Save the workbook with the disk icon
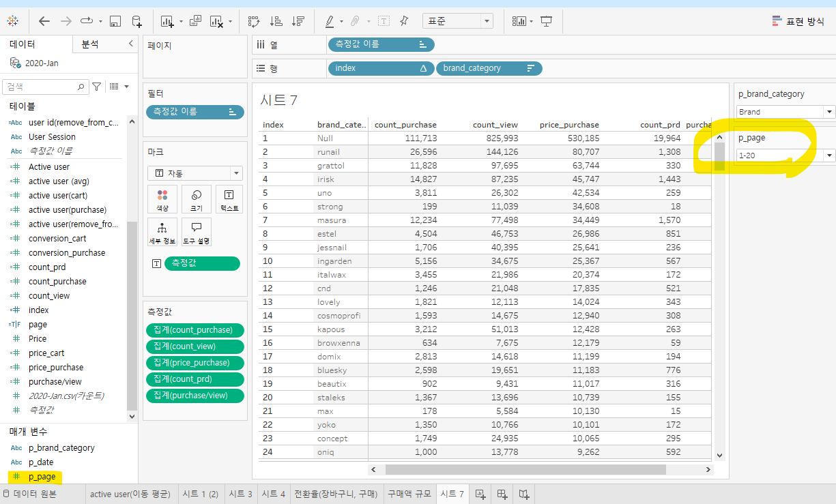The height and width of the screenshot is (504, 836). click(x=115, y=21)
